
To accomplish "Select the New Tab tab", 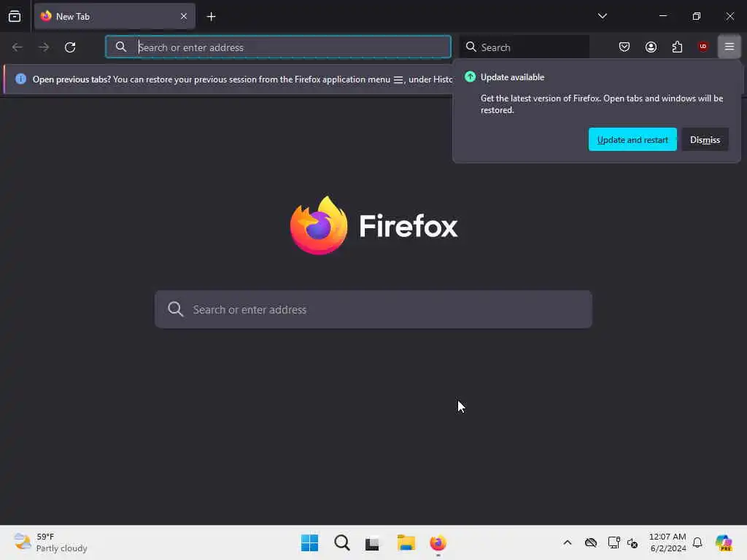I will [x=115, y=17].
